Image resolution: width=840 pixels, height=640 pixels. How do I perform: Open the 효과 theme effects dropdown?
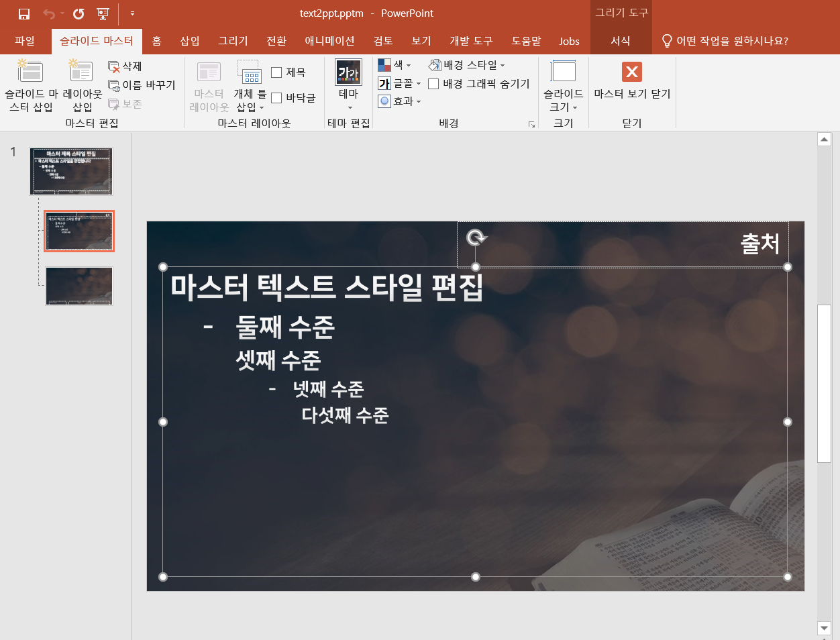click(400, 101)
